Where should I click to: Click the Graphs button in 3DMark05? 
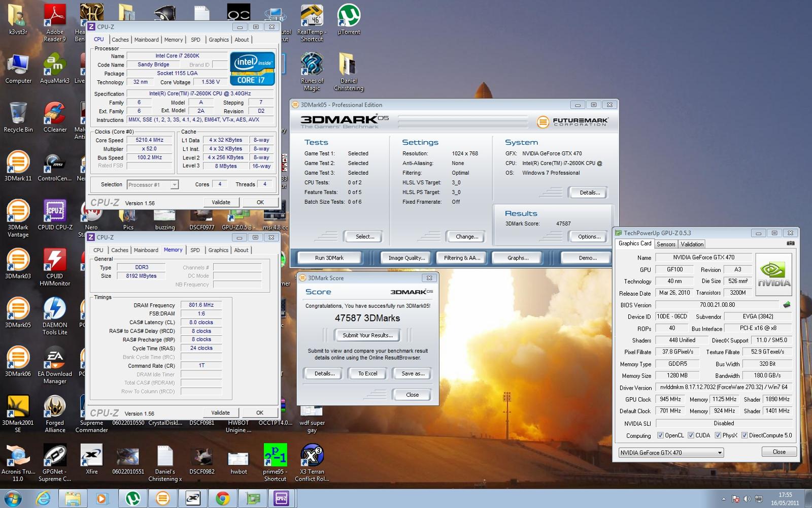click(518, 258)
